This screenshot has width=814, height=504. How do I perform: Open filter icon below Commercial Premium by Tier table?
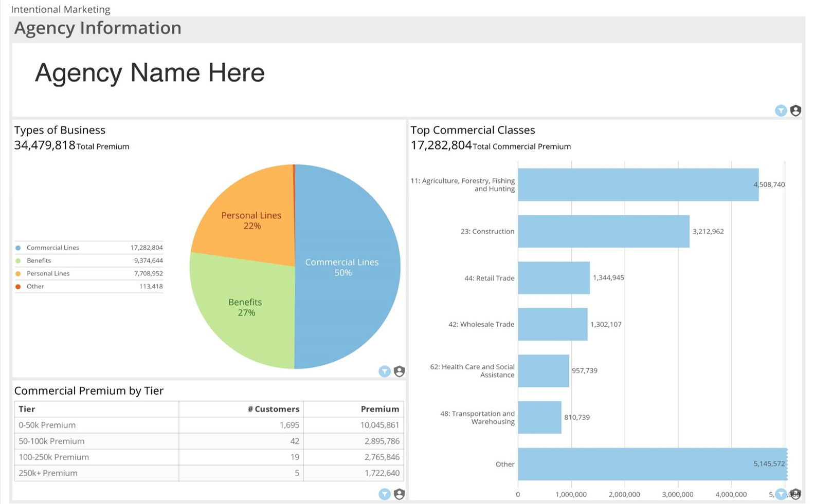click(x=384, y=494)
